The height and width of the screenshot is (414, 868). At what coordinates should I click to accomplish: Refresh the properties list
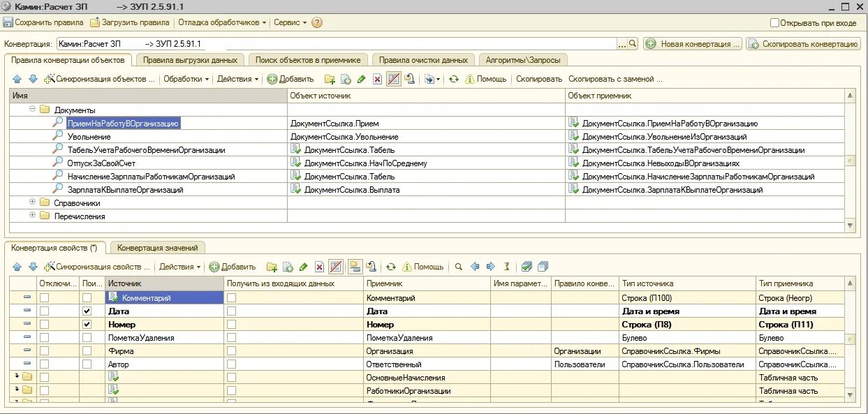click(390, 267)
